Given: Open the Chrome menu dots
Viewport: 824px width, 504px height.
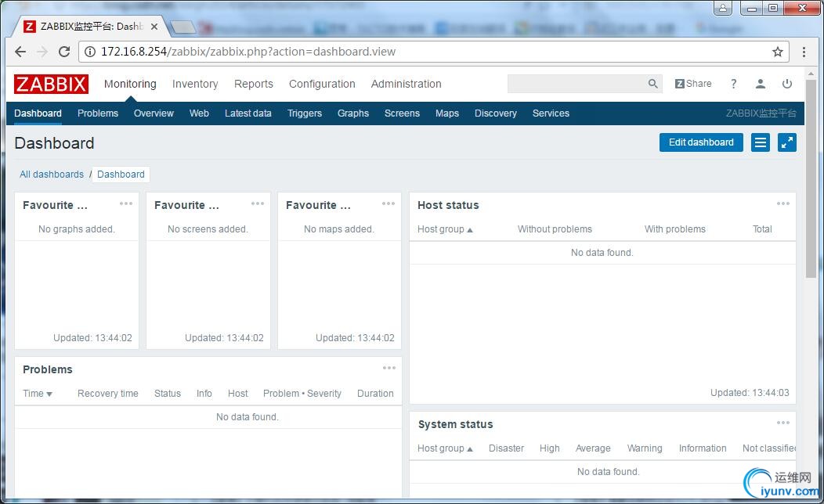Looking at the screenshot, I should pyautogui.click(x=804, y=52).
